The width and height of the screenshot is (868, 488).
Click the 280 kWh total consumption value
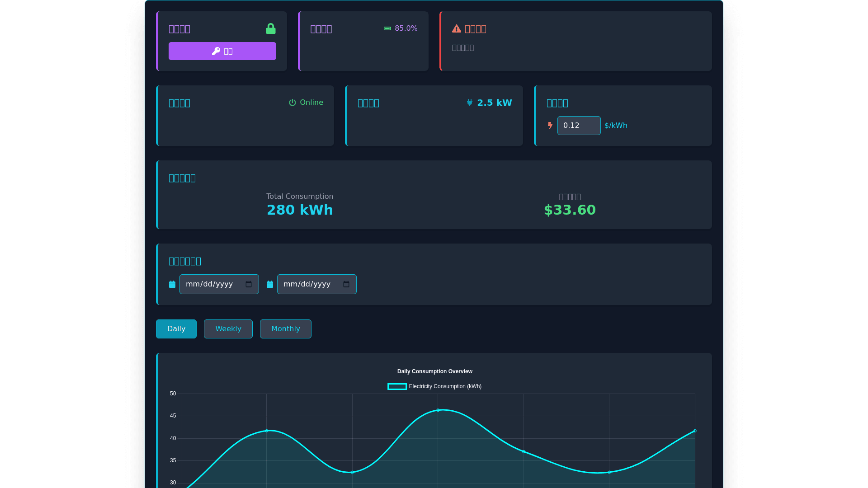pyautogui.click(x=300, y=210)
